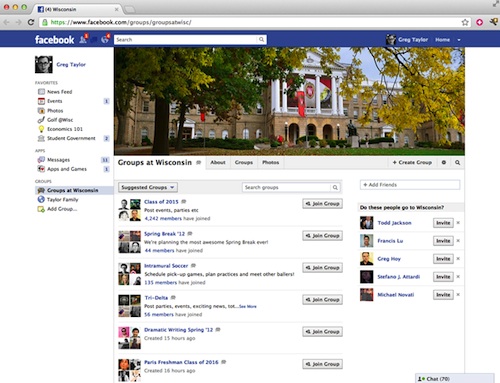Dismiss Todd Jackson suggestion
This screenshot has height=383, width=500.
coord(458,223)
